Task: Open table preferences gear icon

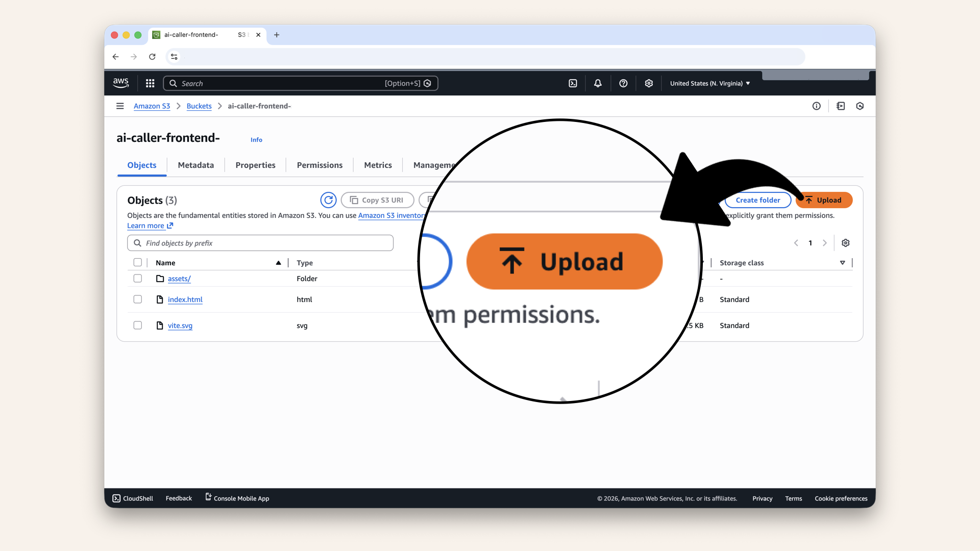Action: coord(845,243)
